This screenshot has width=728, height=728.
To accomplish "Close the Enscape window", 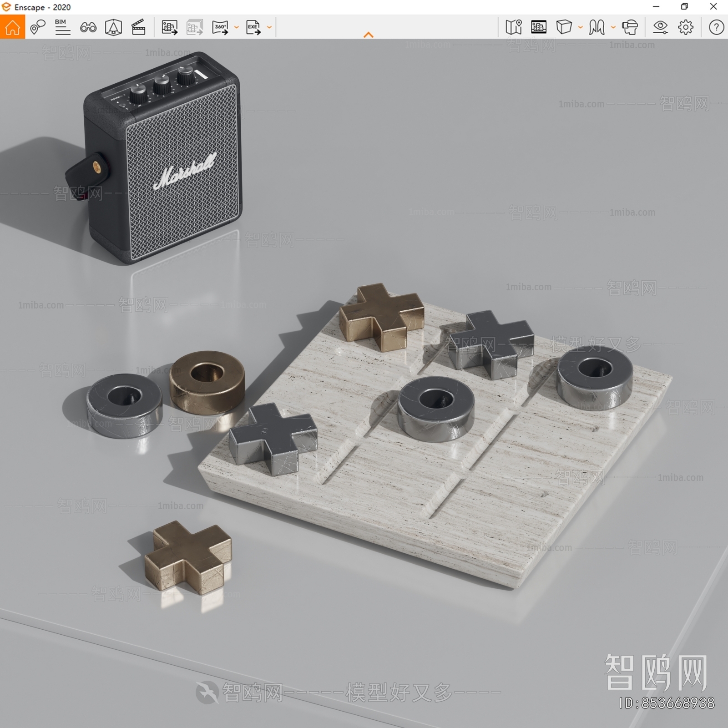I will [x=713, y=7].
